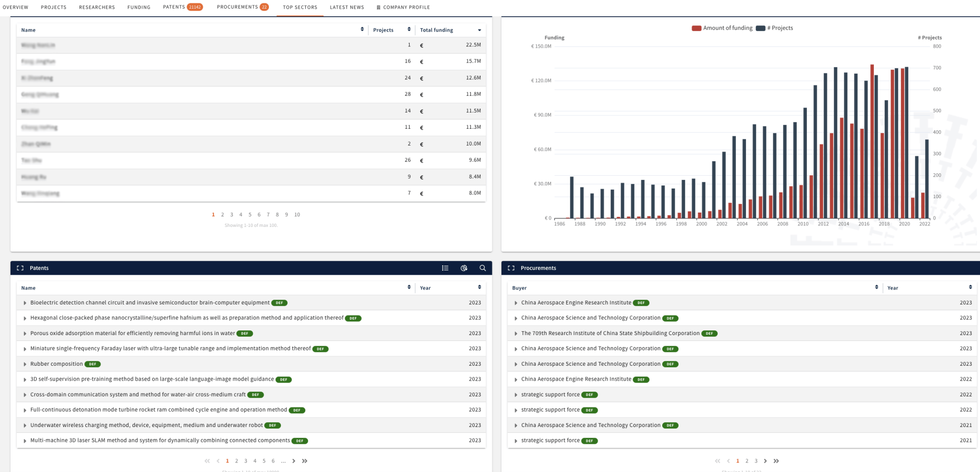Open the Funding tab

pos(139,7)
